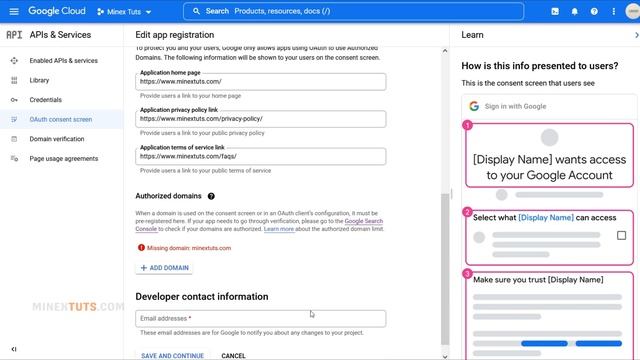The height and width of the screenshot is (360, 640).
Task: Open the main navigation hamburger menu
Action: (14, 11)
